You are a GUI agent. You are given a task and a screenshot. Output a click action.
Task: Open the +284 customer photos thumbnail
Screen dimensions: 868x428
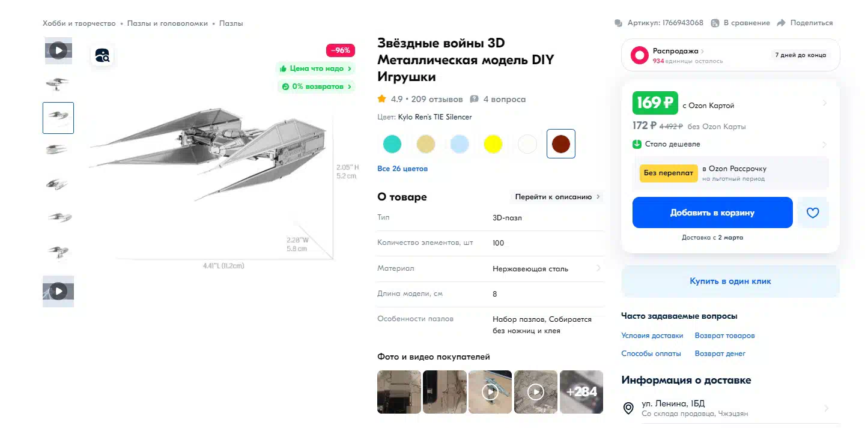pos(581,392)
